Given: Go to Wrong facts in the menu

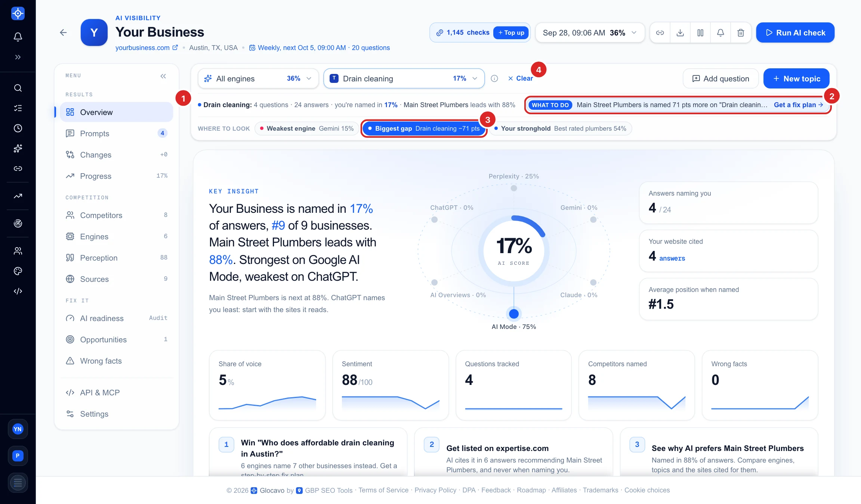Looking at the screenshot, I should [117, 361].
